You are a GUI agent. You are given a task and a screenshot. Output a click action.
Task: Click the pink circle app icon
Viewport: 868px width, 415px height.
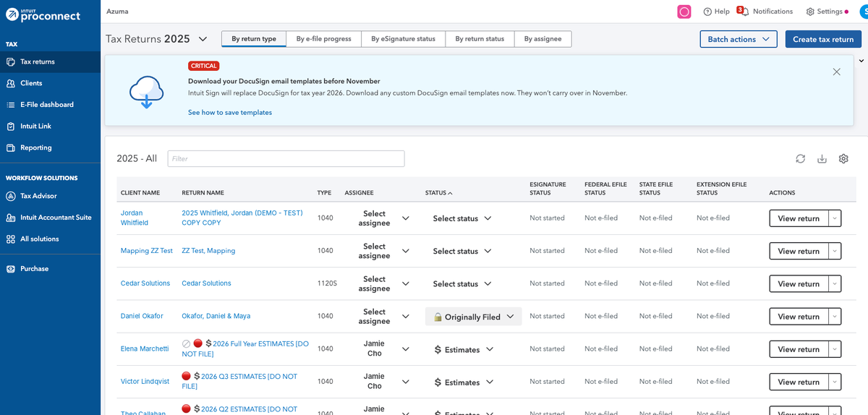684,12
